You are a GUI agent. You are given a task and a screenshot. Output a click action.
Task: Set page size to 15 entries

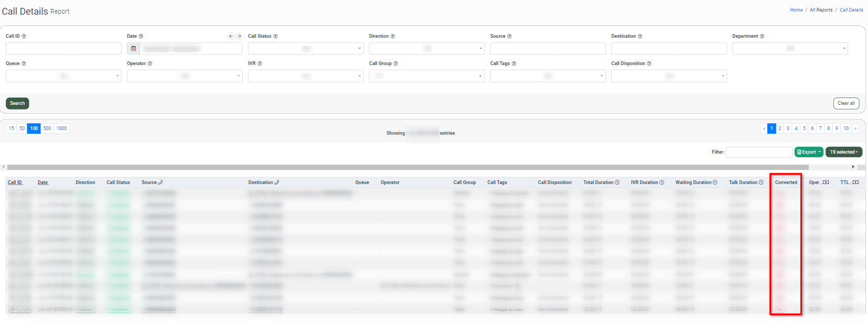[x=12, y=128]
